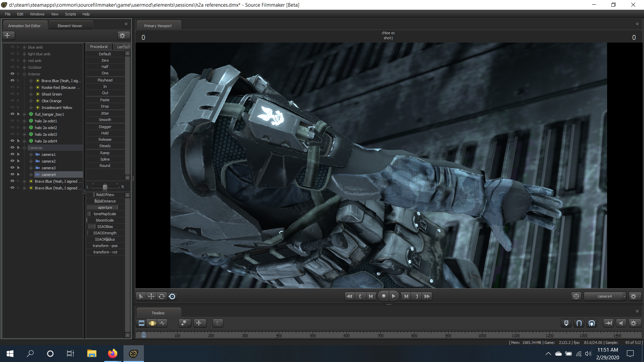Jump to the first frame
Screen dimensions: 644x362
point(349,296)
